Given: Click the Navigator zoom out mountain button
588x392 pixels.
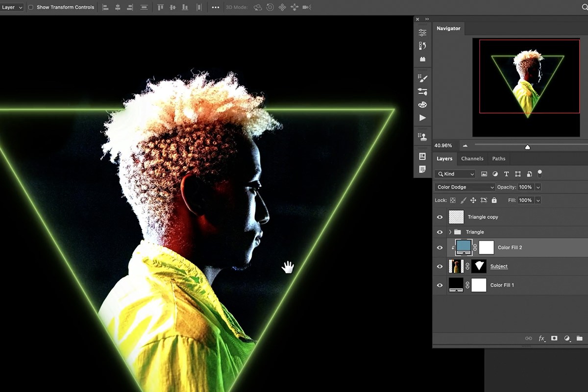Looking at the screenshot, I should coord(465,146).
